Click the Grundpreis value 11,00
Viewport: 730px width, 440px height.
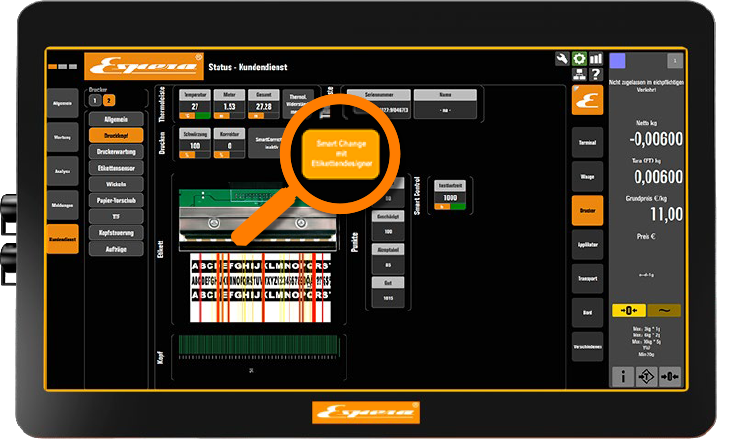[x=666, y=214]
